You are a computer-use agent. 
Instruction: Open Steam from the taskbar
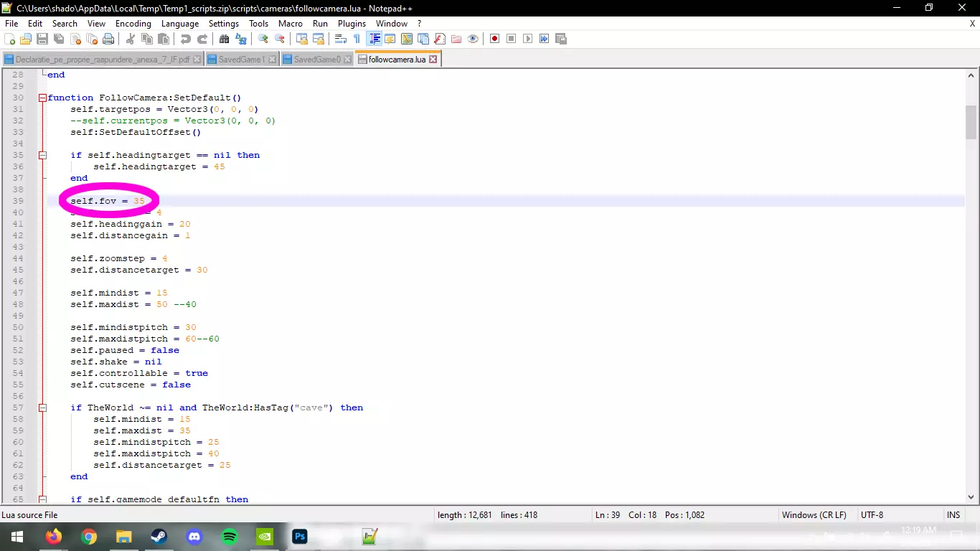(159, 536)
